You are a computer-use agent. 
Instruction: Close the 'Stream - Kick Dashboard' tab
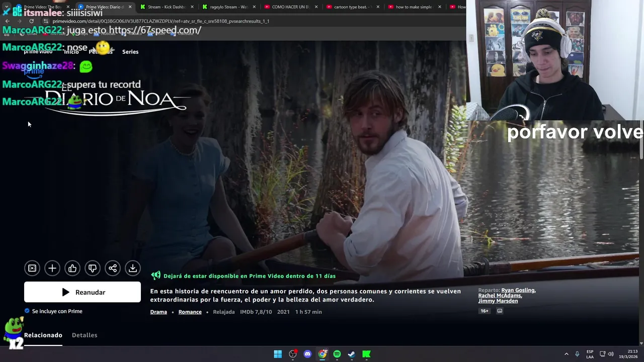192,7
